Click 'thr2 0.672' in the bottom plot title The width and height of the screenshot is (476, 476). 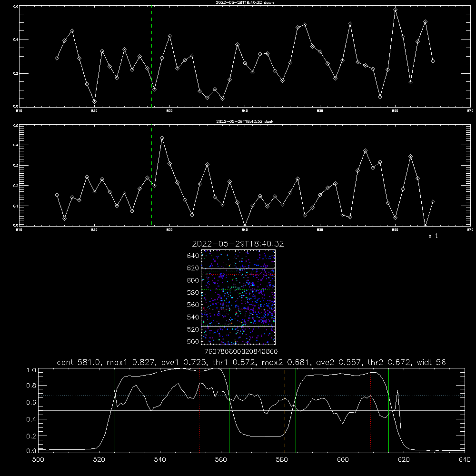point(389,362)
